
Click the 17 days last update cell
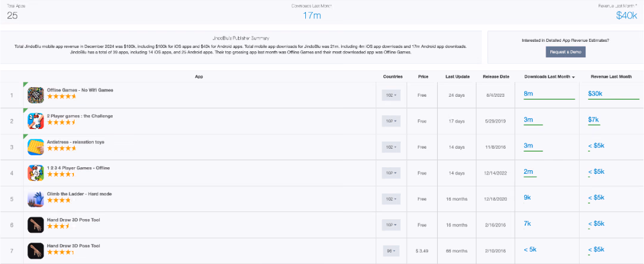pos(457,121)
